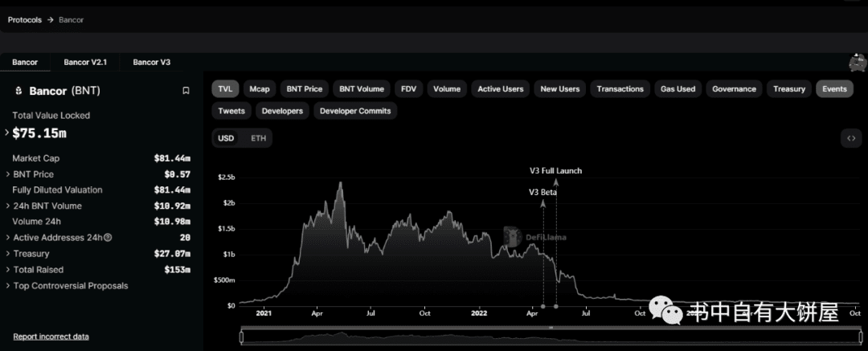Image resolution: width=868 pixels, height=351 pixels.
Task: Open the embed chart code icon
Action: click(851, 138)
